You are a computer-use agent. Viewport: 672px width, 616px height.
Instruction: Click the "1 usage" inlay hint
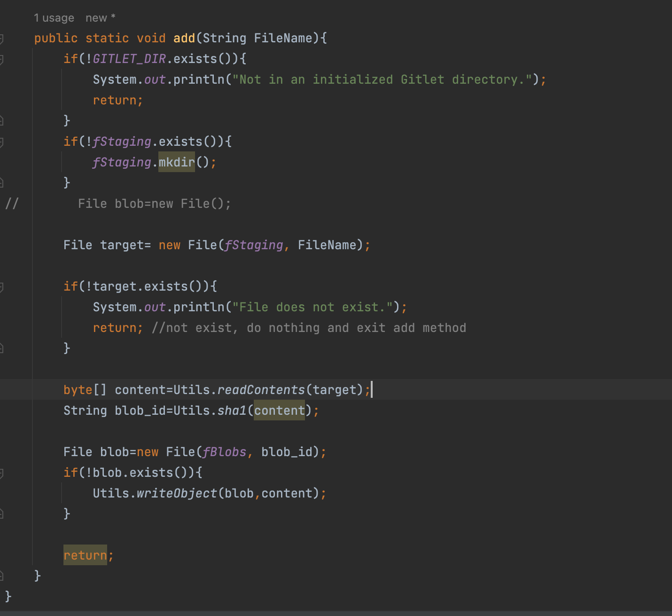pyautogui.click(x=54, y=18)
